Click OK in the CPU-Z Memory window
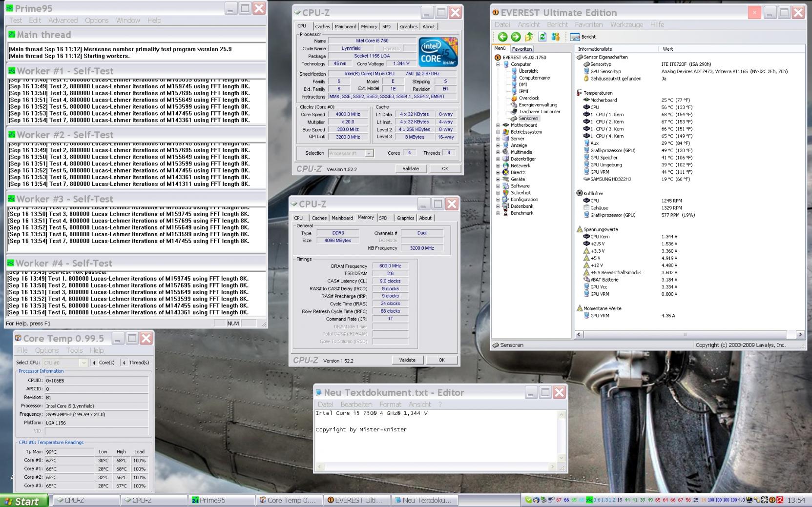The height and width of the screenshot is (507, 812). click(x=441, y=360)
